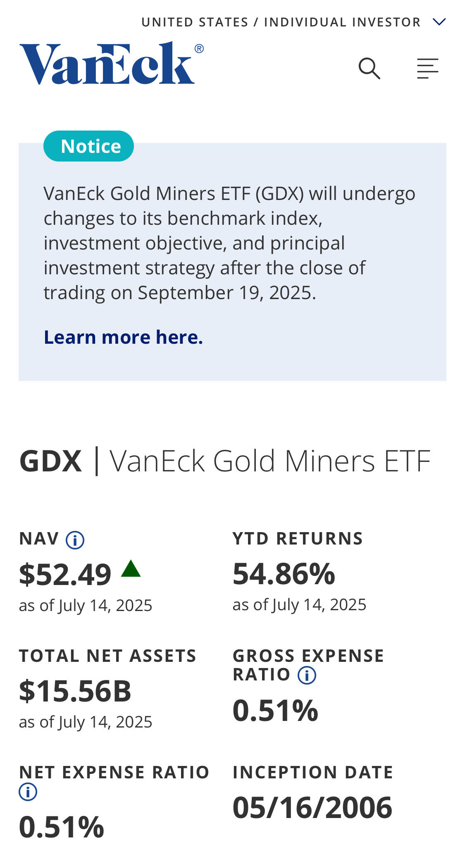Click the 0.51% gross expense ratio value
The image size is (465, 868).
275,711
